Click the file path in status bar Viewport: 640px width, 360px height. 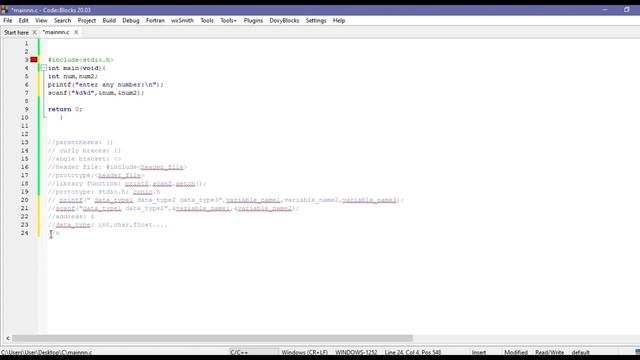tap(47, 352)
